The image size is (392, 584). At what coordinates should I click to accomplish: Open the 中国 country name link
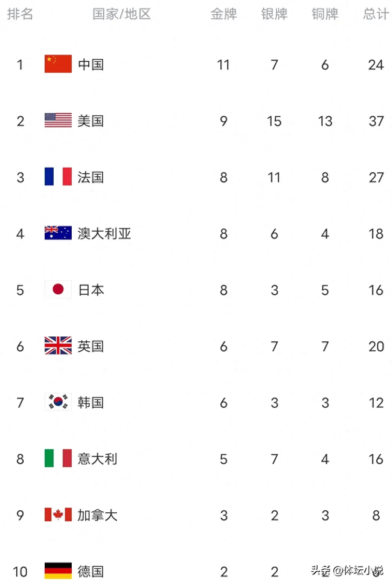point(90,65)
